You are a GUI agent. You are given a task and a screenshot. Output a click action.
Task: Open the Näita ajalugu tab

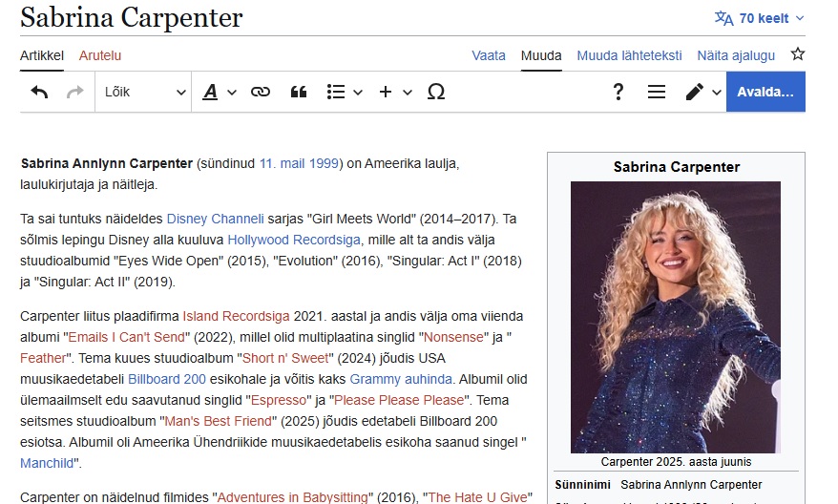pos(735,55)
